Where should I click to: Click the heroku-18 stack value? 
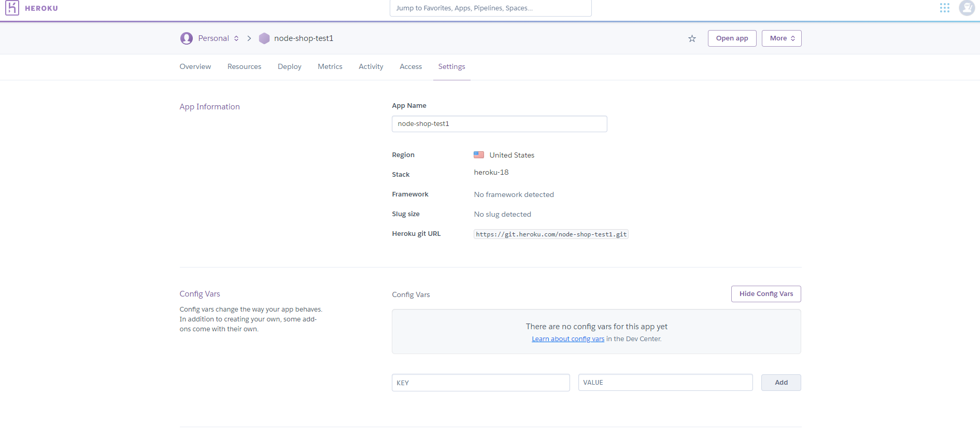[491, 173]
